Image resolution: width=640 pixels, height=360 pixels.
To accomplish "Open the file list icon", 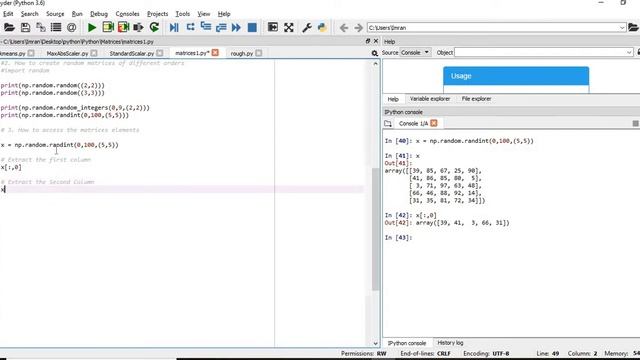I will (x=56, y=27).
